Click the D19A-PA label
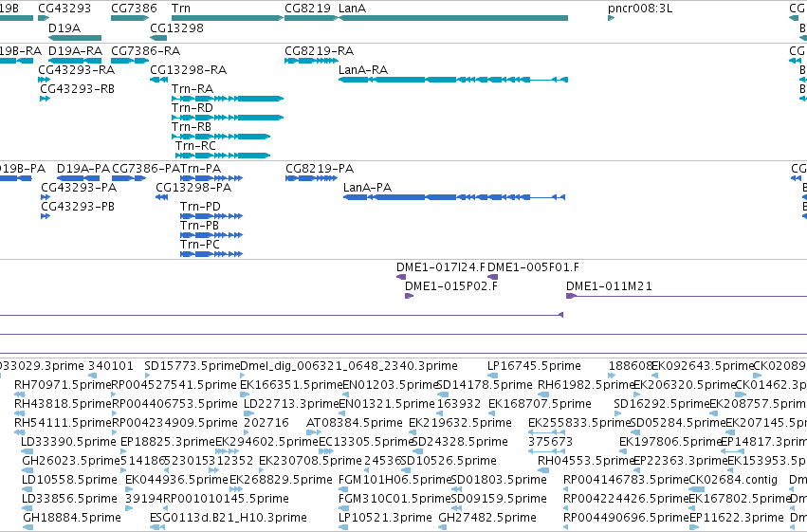The width and height of the screenshot is (807, 532). [x=83, y=169]
